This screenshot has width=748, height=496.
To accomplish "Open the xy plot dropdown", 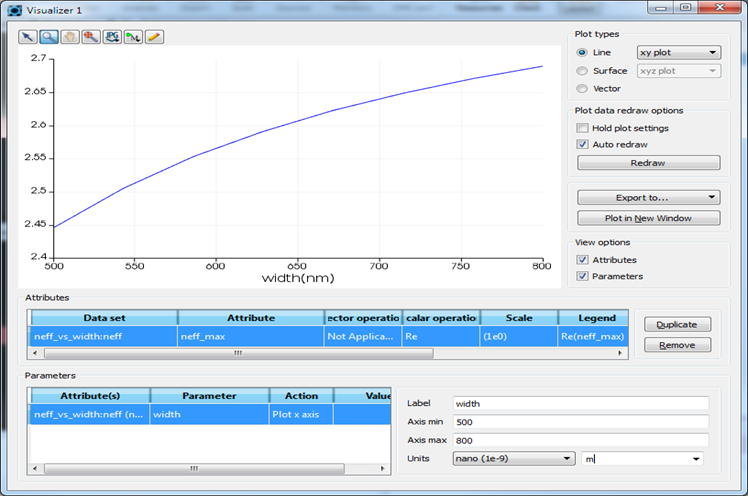I will (679, 52).
